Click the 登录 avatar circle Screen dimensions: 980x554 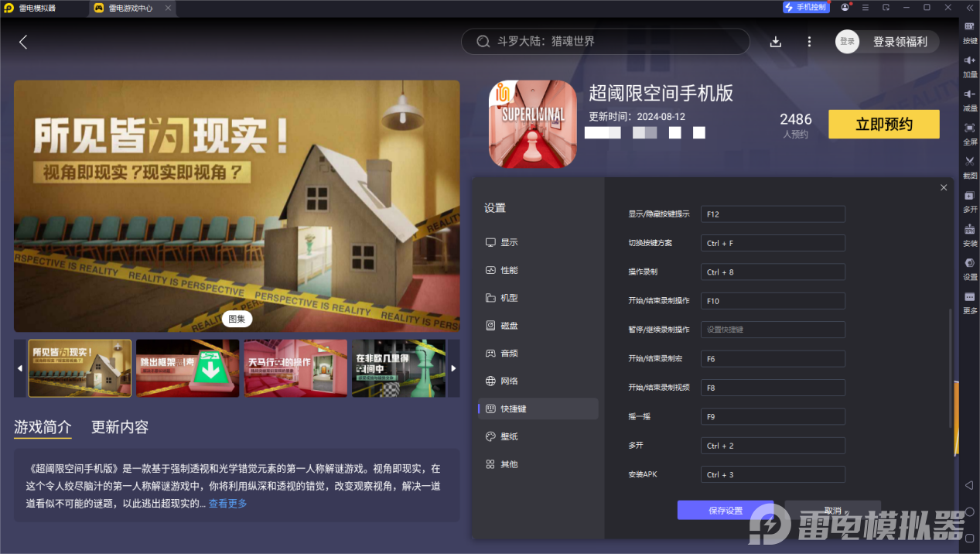click(848, 42)
